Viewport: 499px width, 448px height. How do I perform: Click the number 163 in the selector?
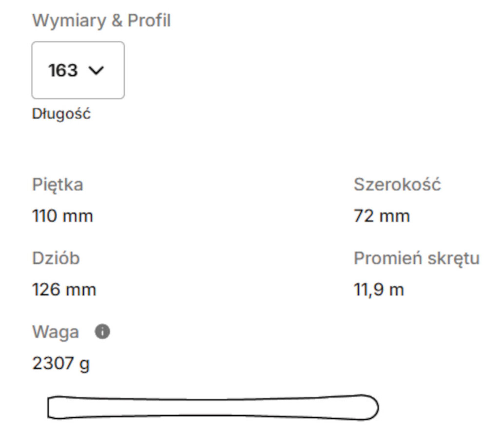[x=63, y=71]
